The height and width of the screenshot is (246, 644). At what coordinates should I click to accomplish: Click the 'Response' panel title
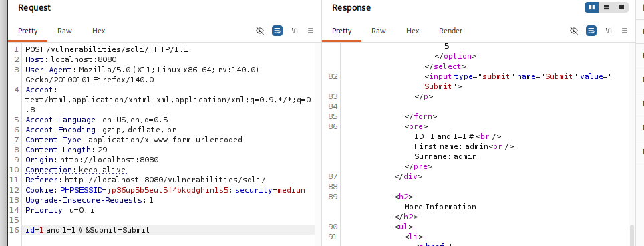tap(351, 8)
